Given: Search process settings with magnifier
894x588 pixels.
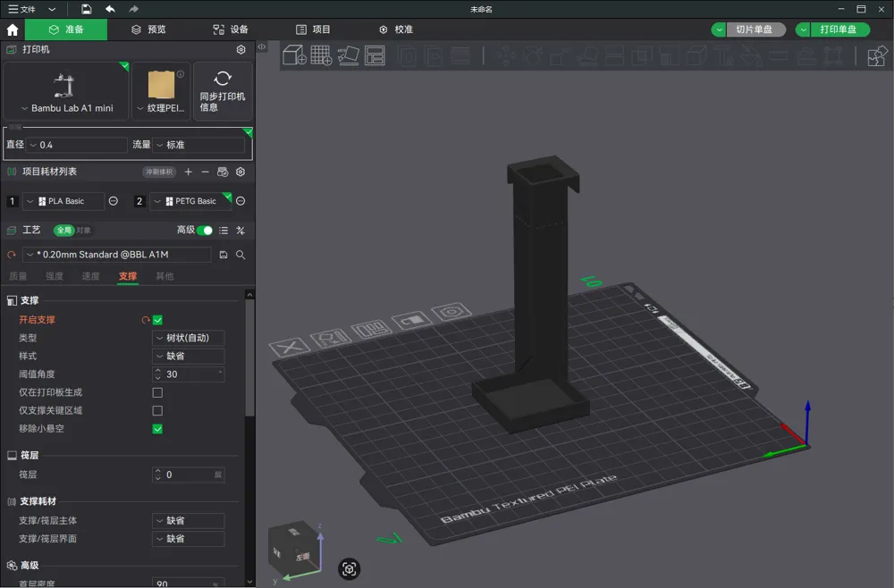Looking at the screenshot, I should (240, 255).
